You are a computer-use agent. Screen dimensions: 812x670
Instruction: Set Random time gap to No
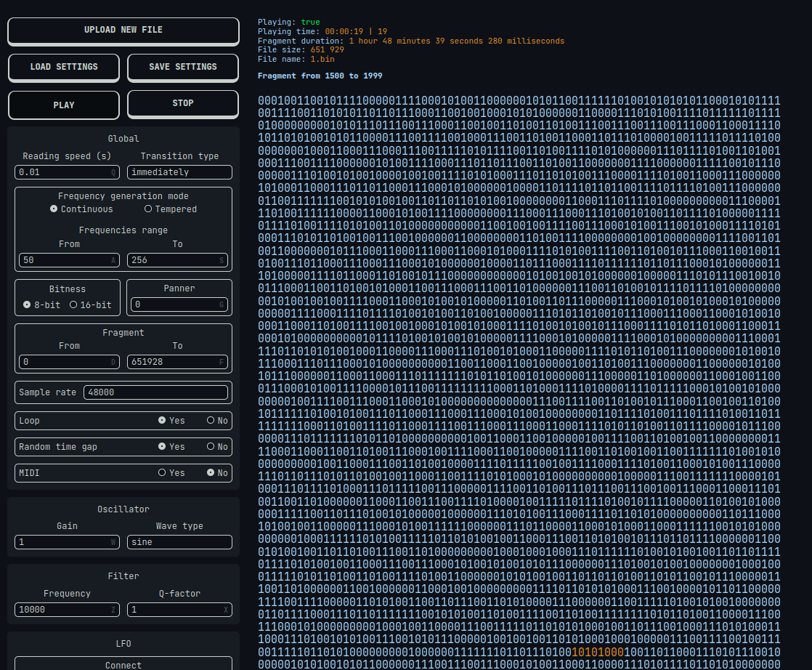click(211, 447)
